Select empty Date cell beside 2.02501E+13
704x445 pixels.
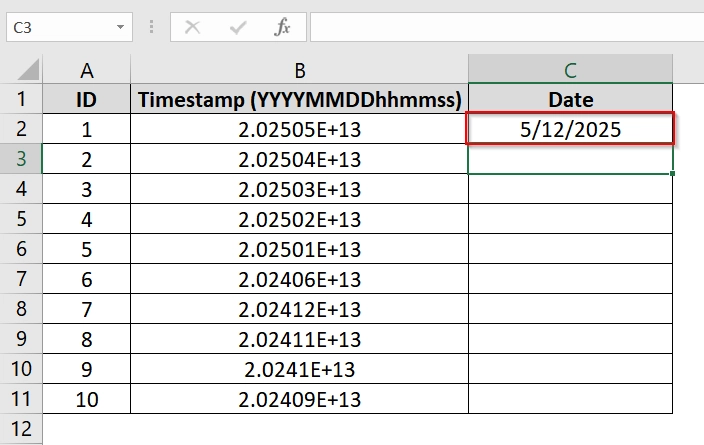(x=570, y=249)
